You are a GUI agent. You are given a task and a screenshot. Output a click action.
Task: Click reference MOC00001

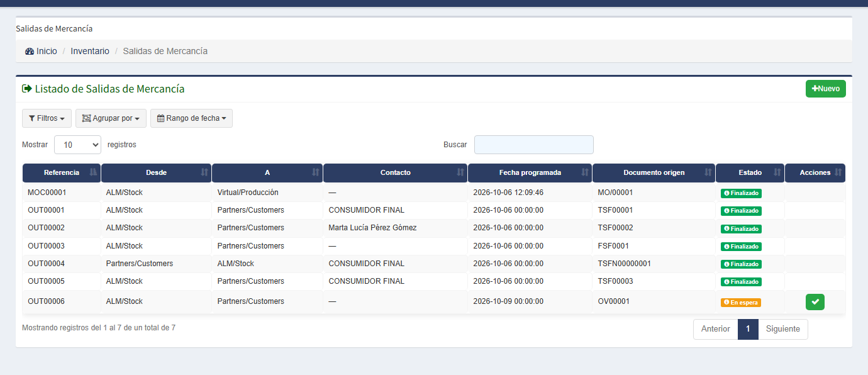[x=47, y=193]
